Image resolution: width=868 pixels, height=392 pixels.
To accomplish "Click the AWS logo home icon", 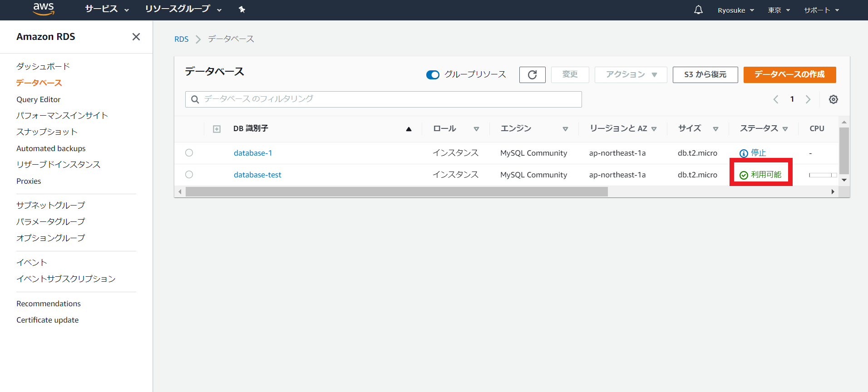I will (44, 9).
